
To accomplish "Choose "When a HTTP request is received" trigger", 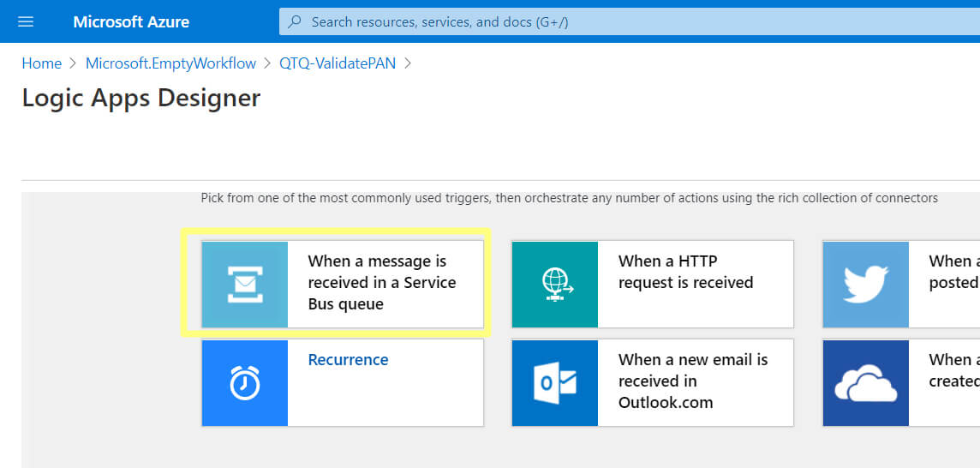I will 685,272.
